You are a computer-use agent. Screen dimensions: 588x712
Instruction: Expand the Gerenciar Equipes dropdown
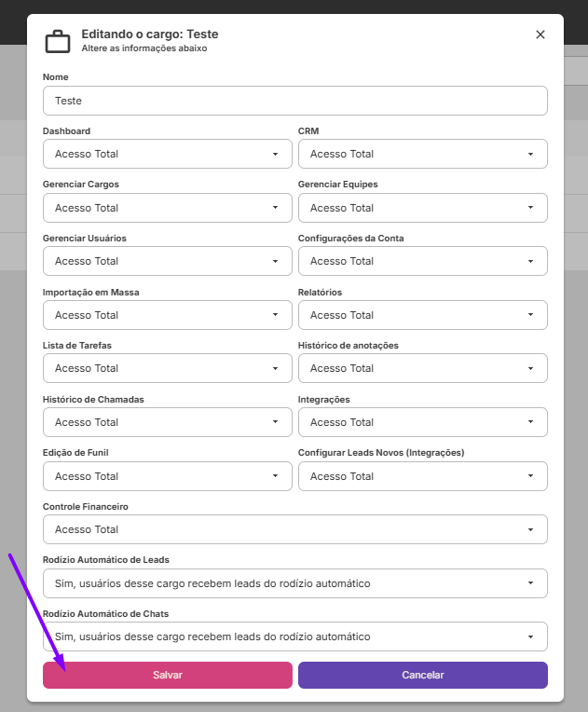(423, 208)
